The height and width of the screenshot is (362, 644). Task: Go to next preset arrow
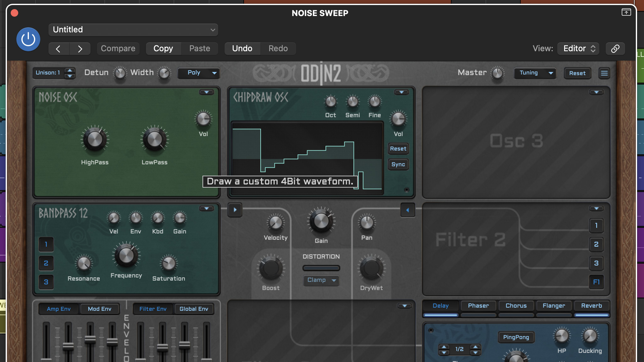point(80,49)
